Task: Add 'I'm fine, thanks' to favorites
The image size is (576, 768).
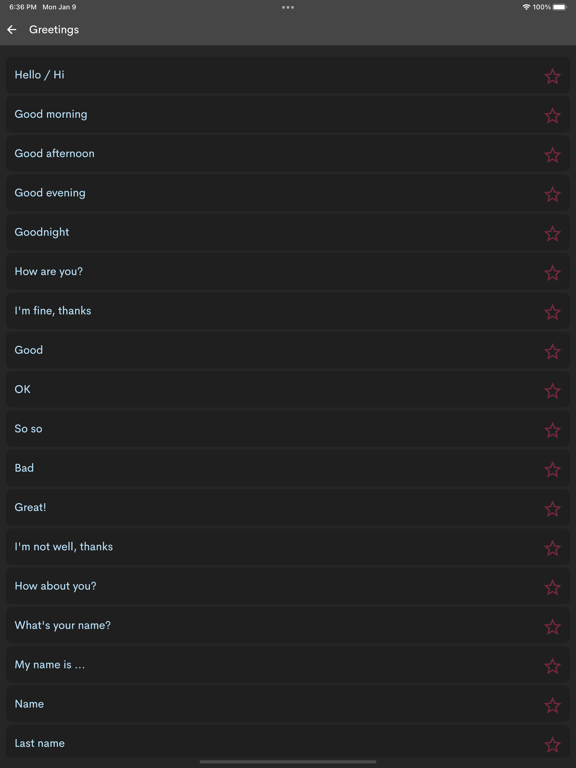Action: (x=552, y=312)
